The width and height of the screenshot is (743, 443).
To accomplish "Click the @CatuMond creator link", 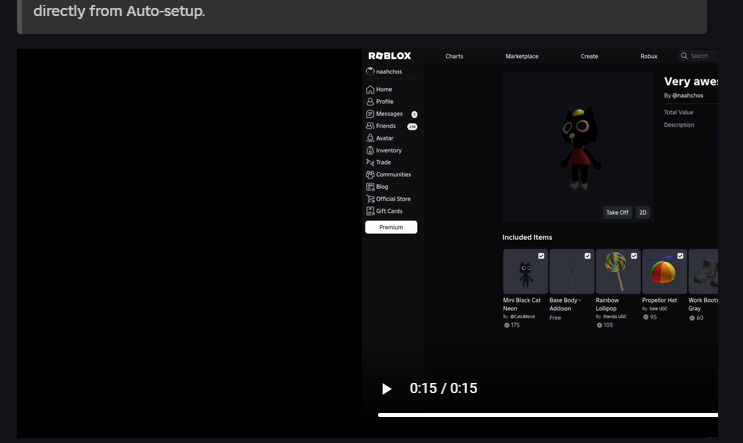I will pyautogui.click(x=522, y=316).
